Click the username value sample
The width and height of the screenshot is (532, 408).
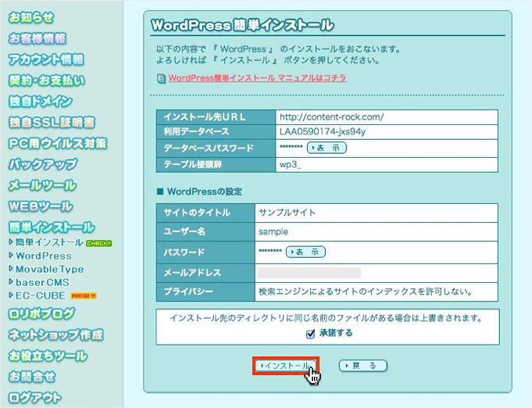click(273, 232)
